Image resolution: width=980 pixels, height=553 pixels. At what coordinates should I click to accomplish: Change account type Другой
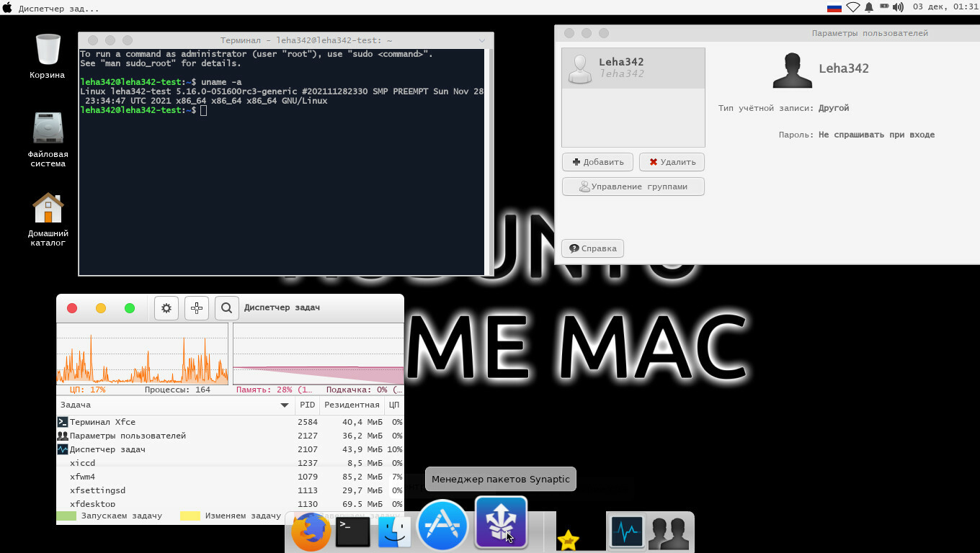(834, 108)
